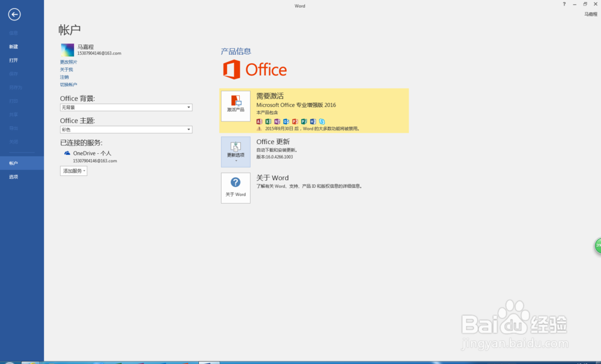Click the OneDrive cloud icon under connected services

67,153
